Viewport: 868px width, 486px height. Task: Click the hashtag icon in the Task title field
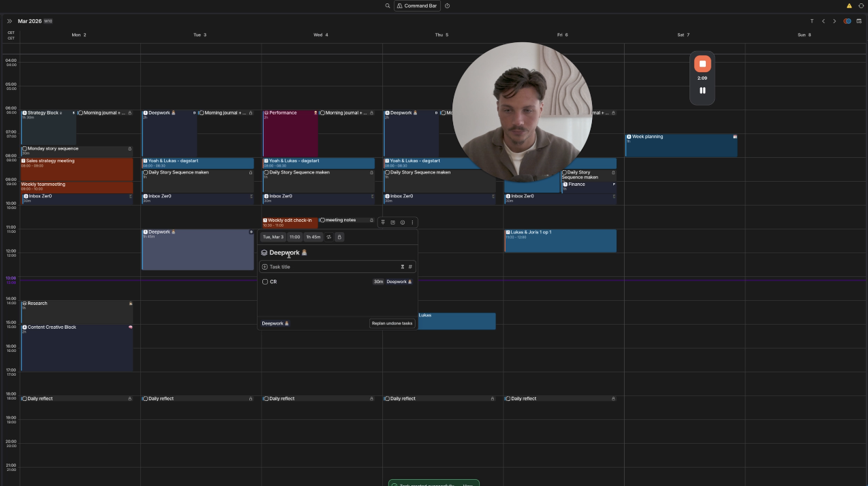click(410, 267)
